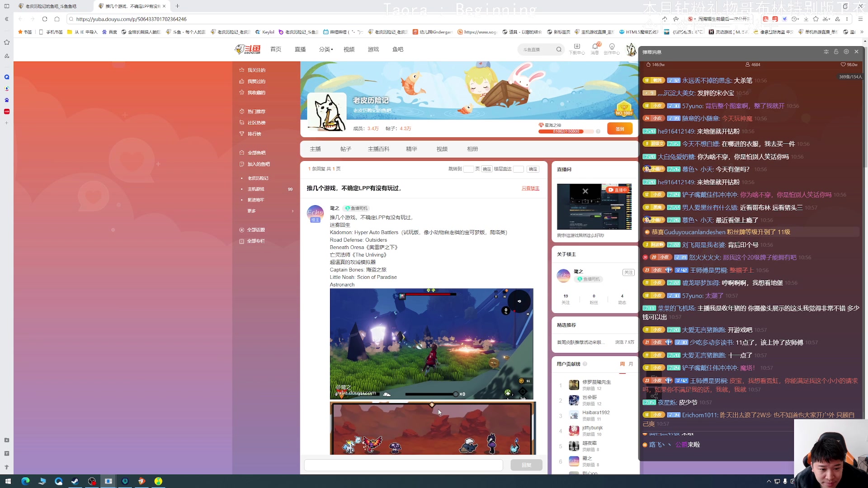Image resolution: width=868 pixels, height=488 pixels.
Task: Open Steam from the taskbar
Action: [x=75, y=481]
